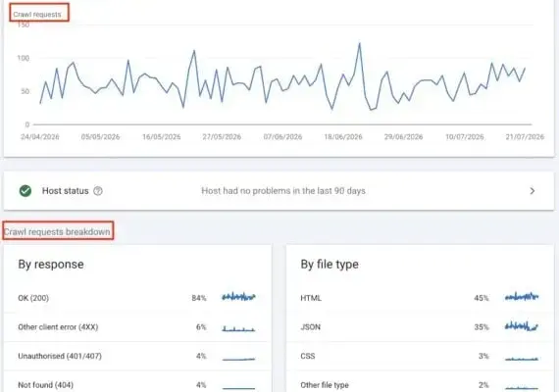The width and height of the screenshot is (559, 392).
Task: Click the 4XX error sparkline graph
Action: coord(238,328)
